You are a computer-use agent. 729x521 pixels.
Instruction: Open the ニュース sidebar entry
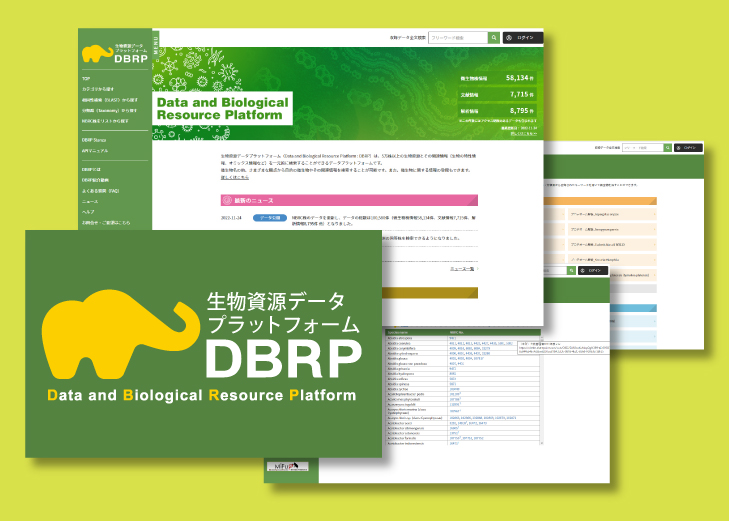[90, 201]
